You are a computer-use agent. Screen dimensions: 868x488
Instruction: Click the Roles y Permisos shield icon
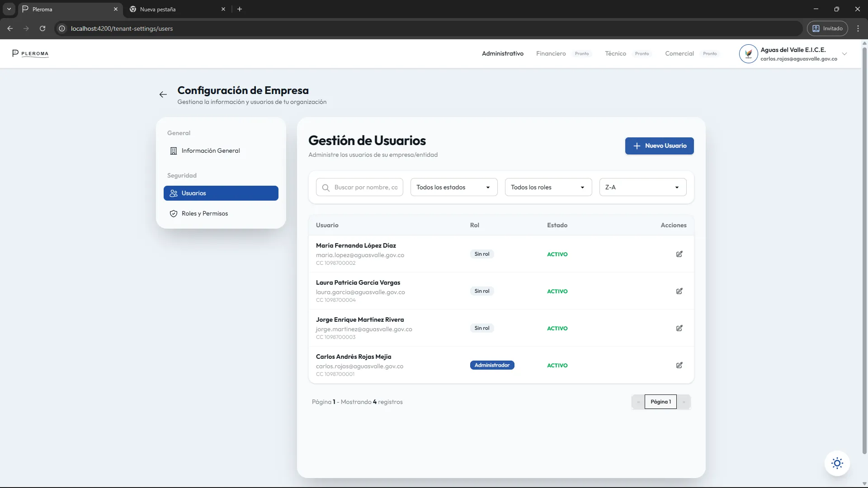pos(174,214)
